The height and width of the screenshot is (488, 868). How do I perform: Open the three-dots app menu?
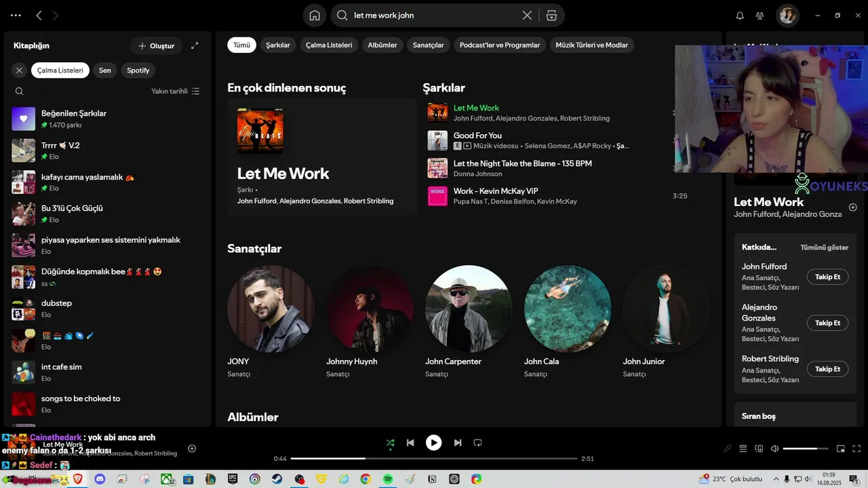click(x=16, y=16)
